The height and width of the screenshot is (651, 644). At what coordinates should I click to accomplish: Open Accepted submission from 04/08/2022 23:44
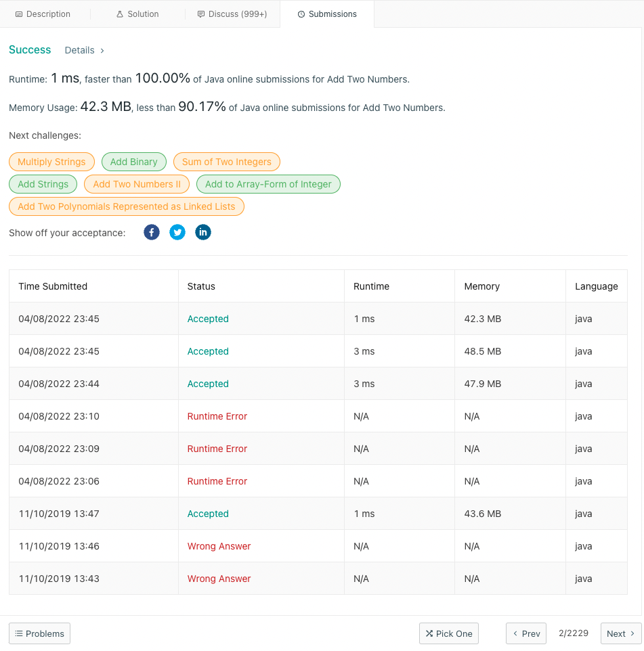pyautogui.click(x=208, y=384)
